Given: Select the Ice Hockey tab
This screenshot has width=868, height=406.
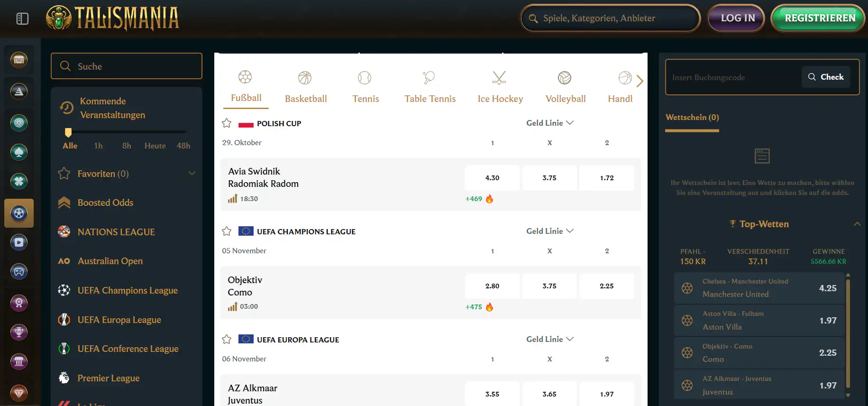Looking at the screenshot, I should pos(500,87).
